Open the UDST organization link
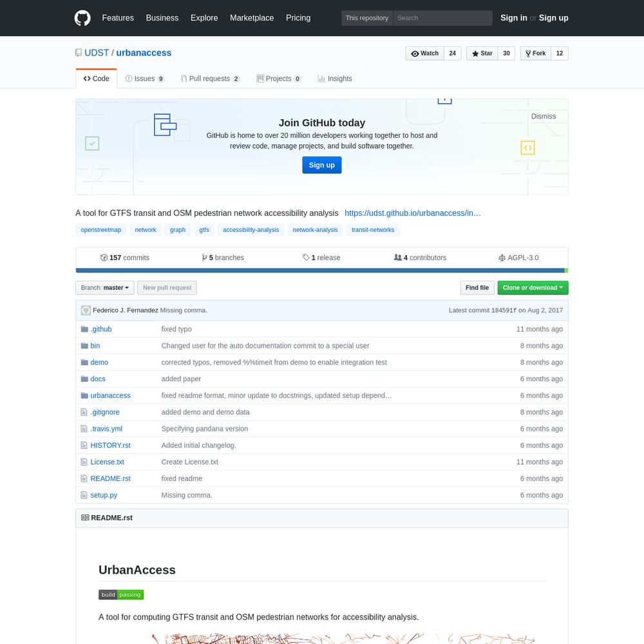The image size is (644, 644). pos(97,53)
